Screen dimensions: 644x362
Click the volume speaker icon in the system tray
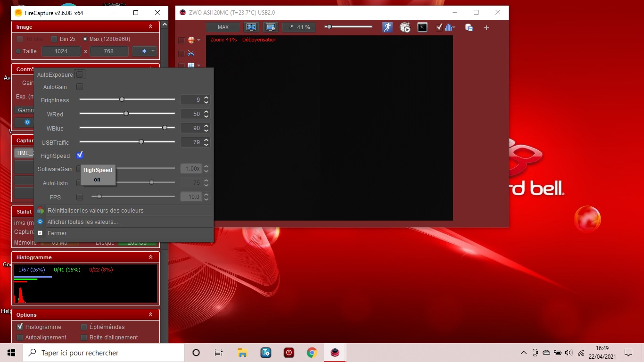[x=569, y=353]
